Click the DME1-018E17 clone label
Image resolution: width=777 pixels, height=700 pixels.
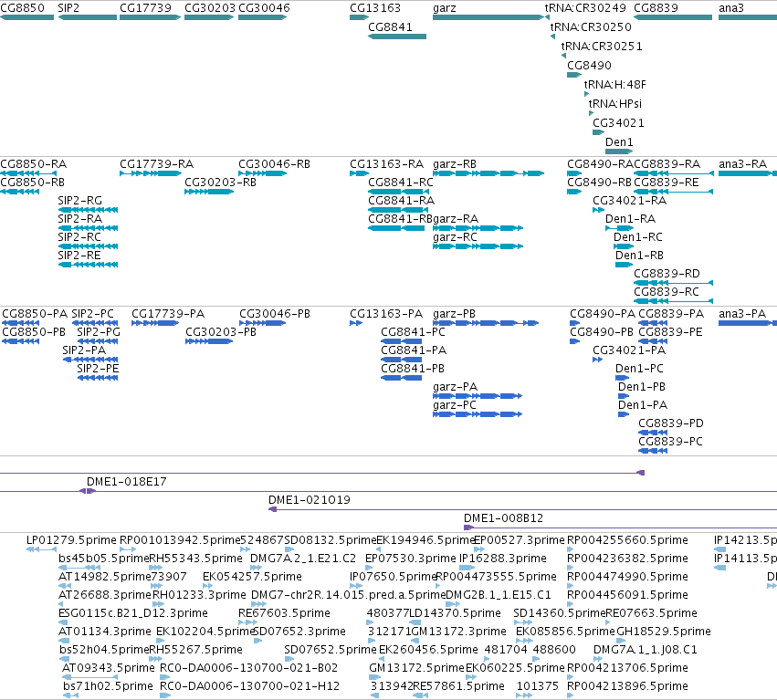point(126,482)
